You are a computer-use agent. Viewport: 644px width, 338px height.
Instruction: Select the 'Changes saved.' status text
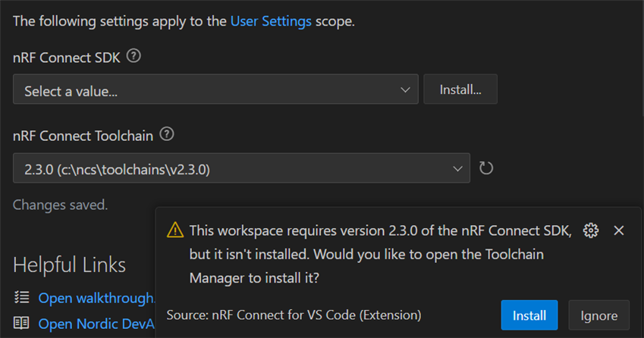61,205
